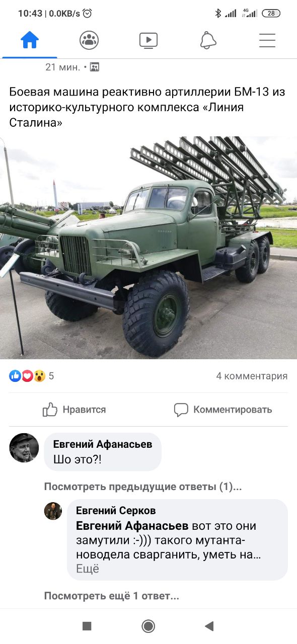Expand Посмотреть ещё 1 ответ
The image size is (297, 644).
pyautogui.click(x=112, y=596)
